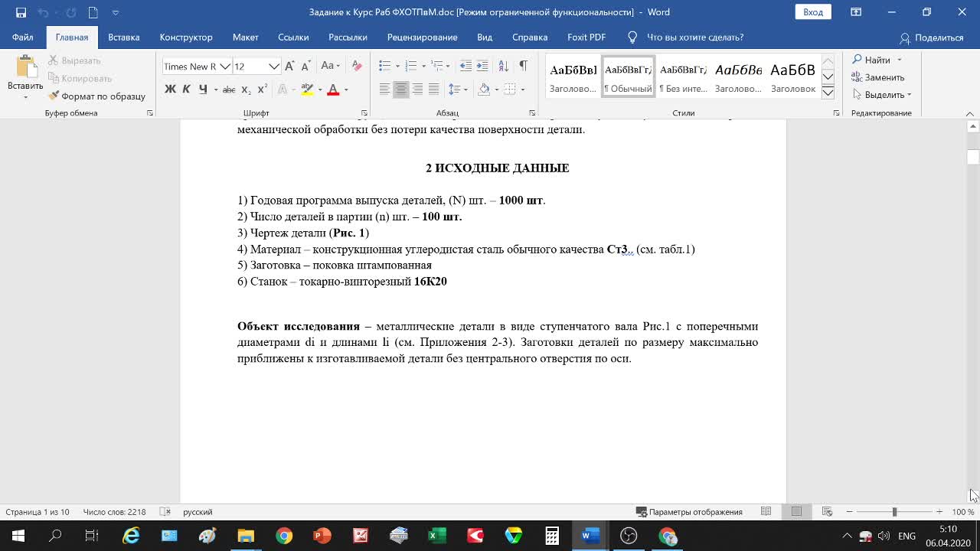Decrease font size with the small A icon
The width and height of the screenshot is (980, 551).
click(x=305, y=67)
